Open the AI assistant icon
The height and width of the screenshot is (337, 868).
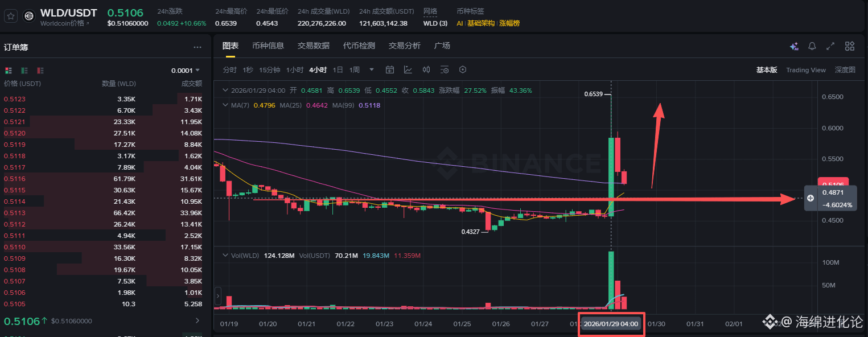[793, 46]
